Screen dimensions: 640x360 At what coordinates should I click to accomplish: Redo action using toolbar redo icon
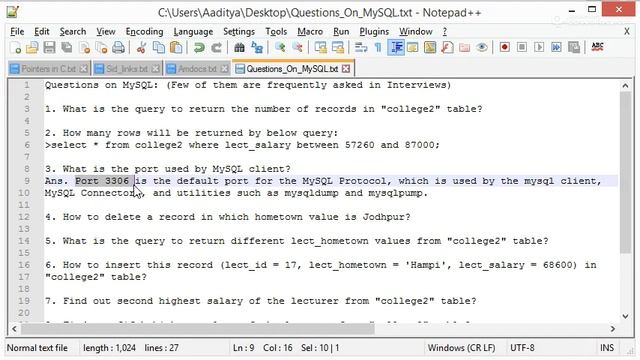tap(216, 48)
